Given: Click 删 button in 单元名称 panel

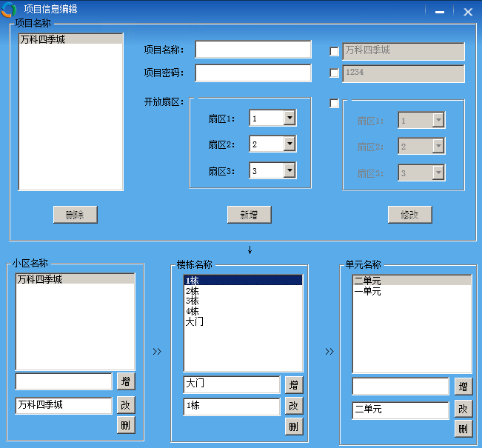Looking at the screenshot, I should 463,428.
